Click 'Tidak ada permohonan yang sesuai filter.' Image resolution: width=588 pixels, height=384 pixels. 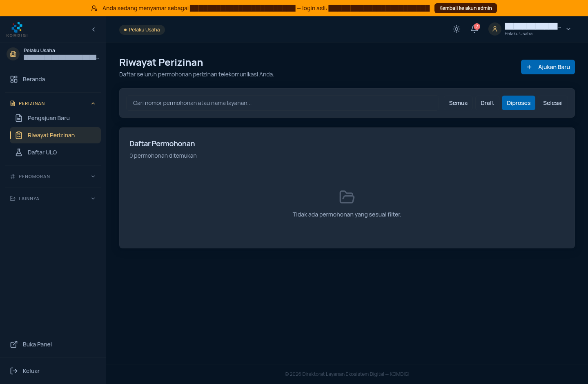point(347,214)
